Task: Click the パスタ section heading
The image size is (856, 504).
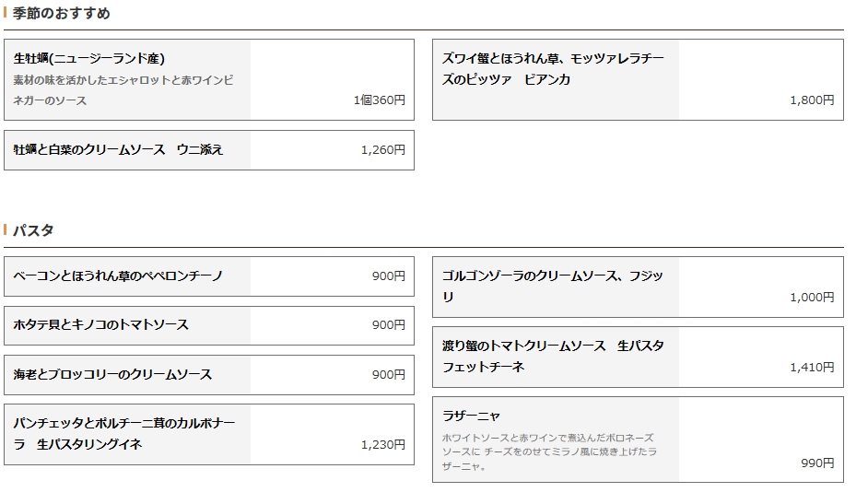Action: tap(33, 229)
